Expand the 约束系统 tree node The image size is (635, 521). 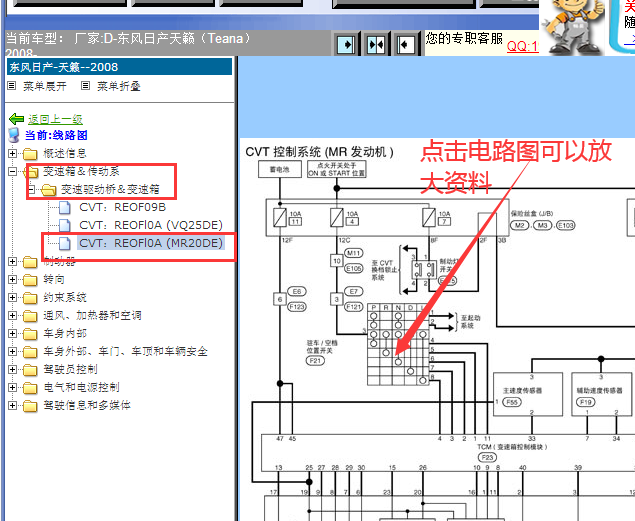point(12,298)
